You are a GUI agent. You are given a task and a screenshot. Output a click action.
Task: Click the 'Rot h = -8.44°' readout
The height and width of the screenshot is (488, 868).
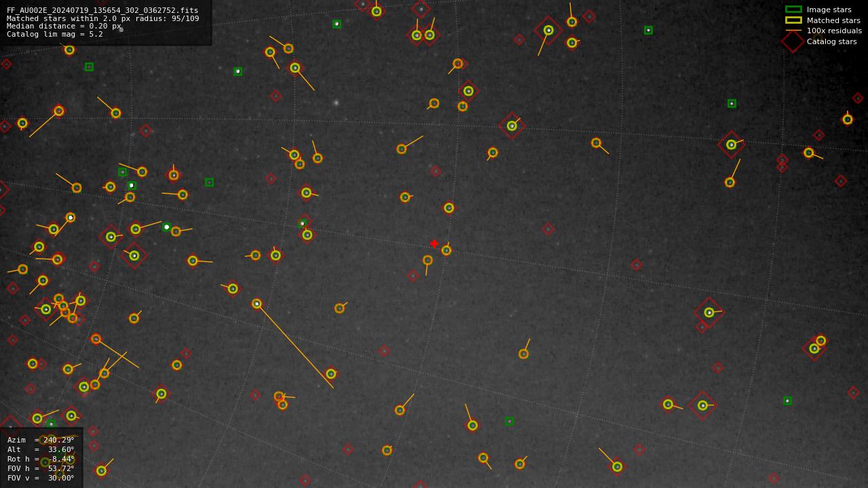41,459
